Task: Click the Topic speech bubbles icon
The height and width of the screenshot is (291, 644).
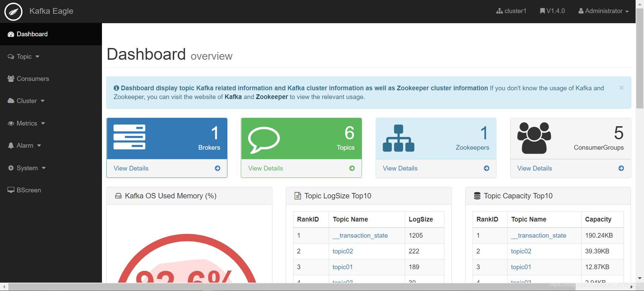Action: coord(11,57)
